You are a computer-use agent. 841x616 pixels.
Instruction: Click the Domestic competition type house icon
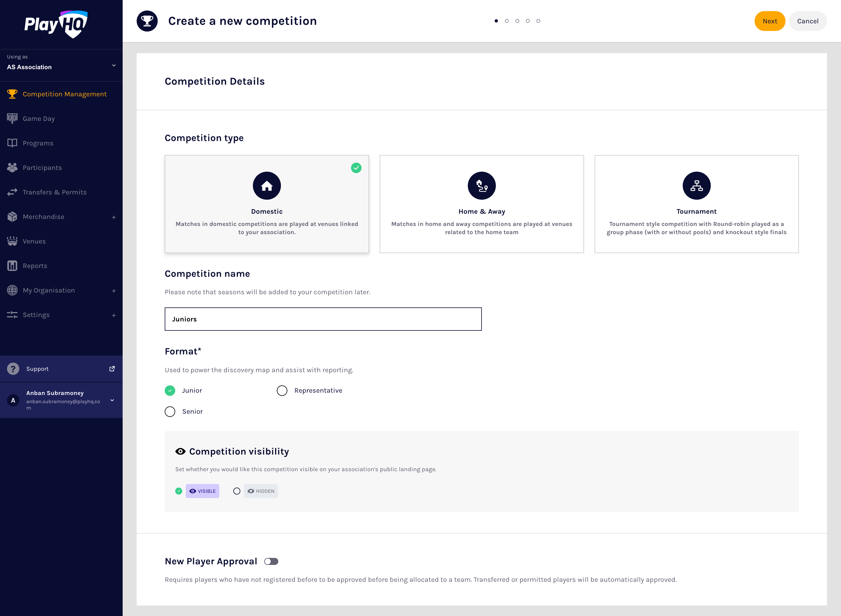click(266, 185)
